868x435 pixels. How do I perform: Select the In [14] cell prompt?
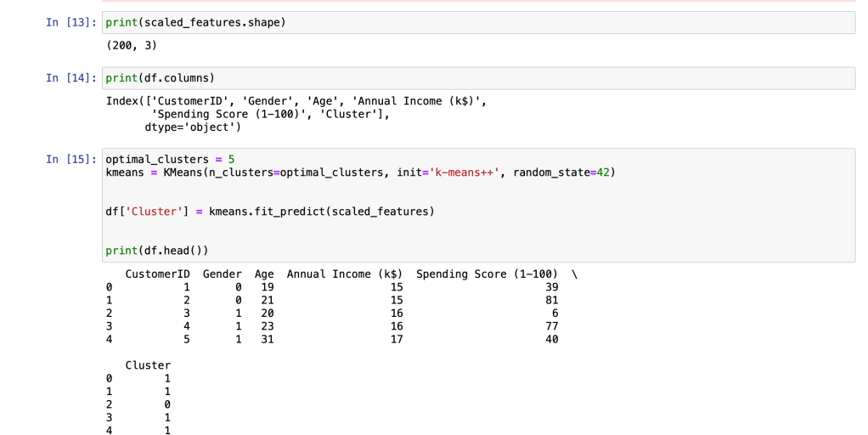coord(71,78)
